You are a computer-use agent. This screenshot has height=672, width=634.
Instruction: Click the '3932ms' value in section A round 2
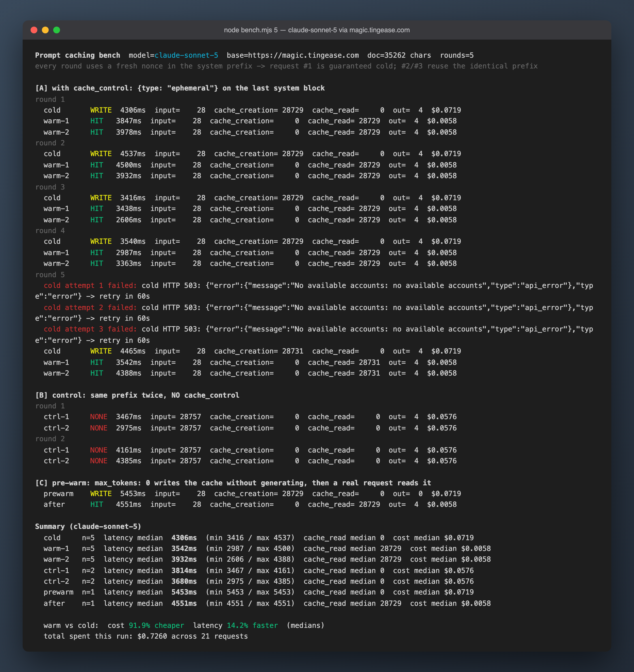click(128, 176)
